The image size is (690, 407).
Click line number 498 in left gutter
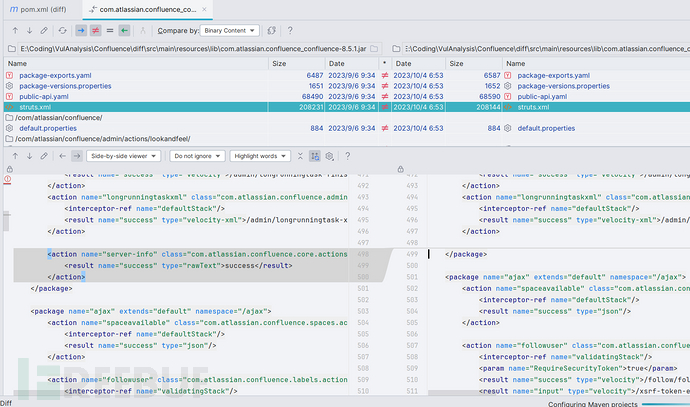pyautogui.click(x=363, y=254)
